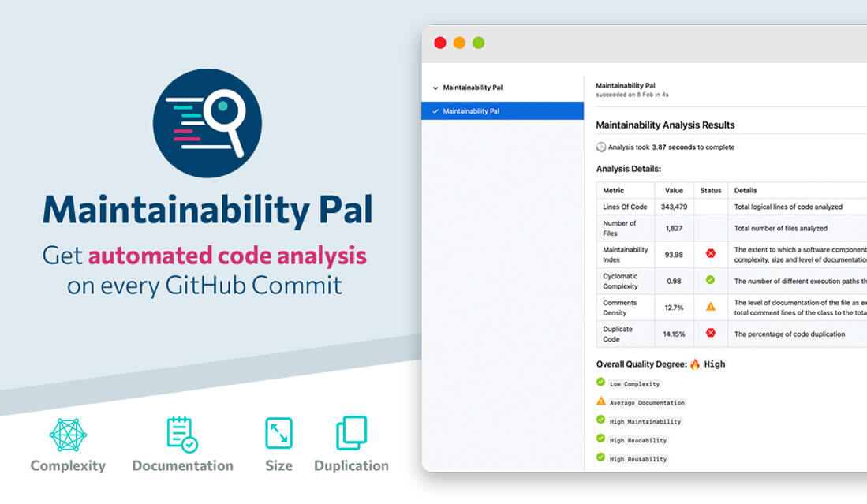Click the Total number of files analyzed description

pos(781,228)
